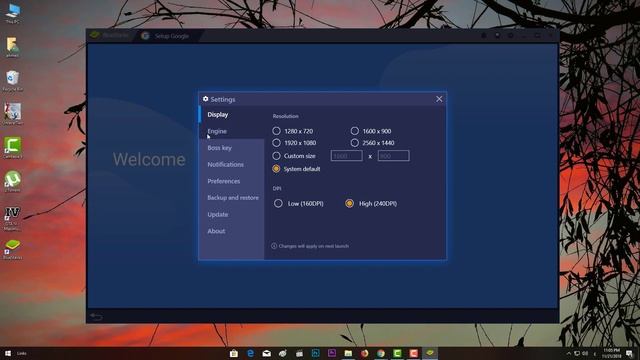Click the info icon beside changes notice
The width and height of the screenshot is (640, 360).
[x=274, y=246]
